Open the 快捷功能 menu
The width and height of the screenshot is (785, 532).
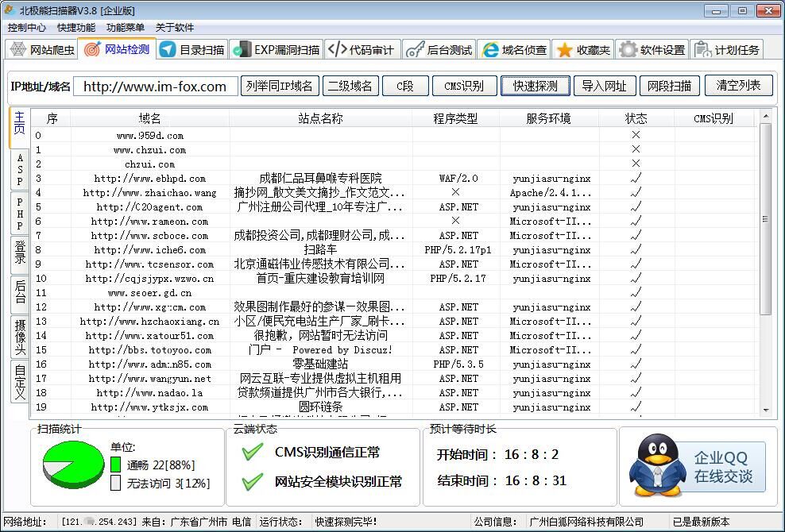(x=76, y=28)
